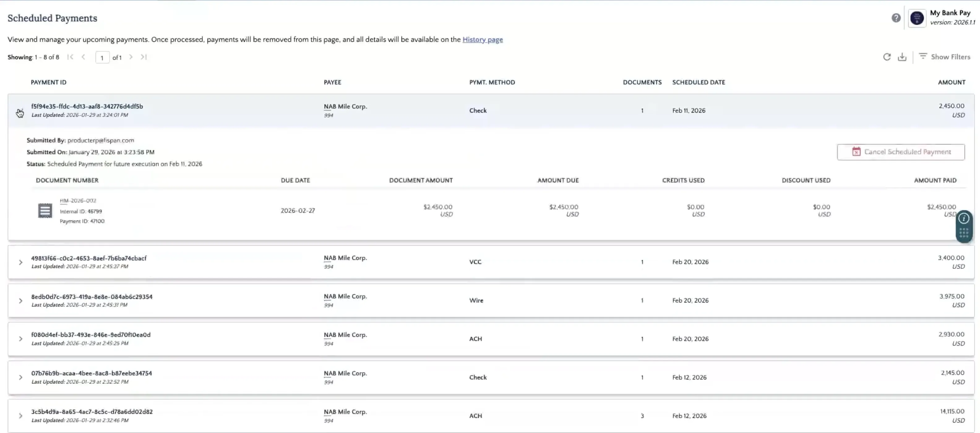Select payment ID f5f94e35-ffdc-4d13-aaf8-342776d4df5b
Screen dimensions: 980x433
point(87,106)
